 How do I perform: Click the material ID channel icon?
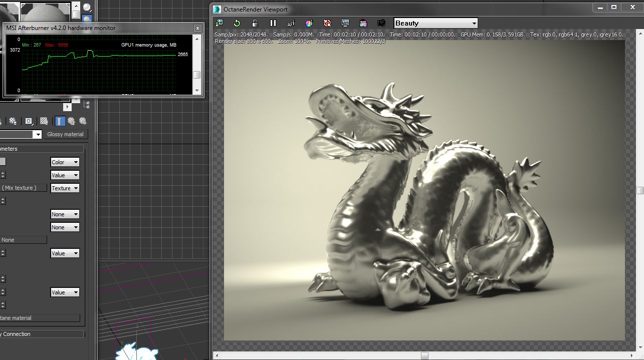(29, 121)
